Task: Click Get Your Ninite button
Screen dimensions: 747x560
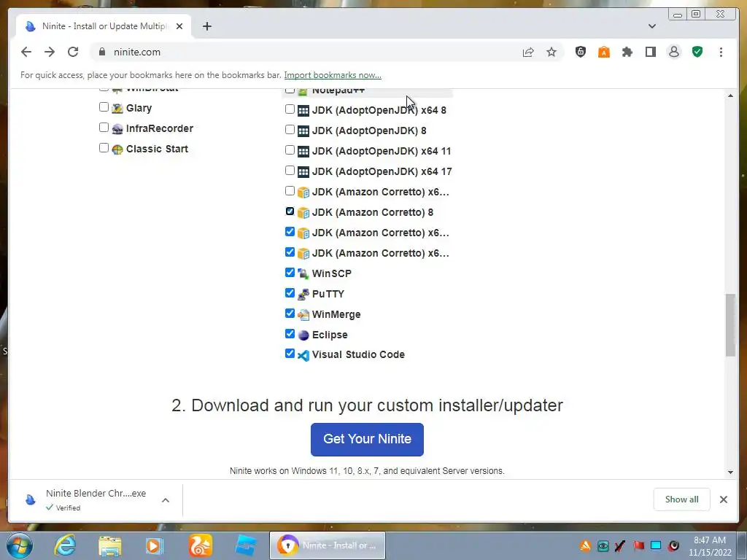Action: pyautogui.click(x=367, y=439)
